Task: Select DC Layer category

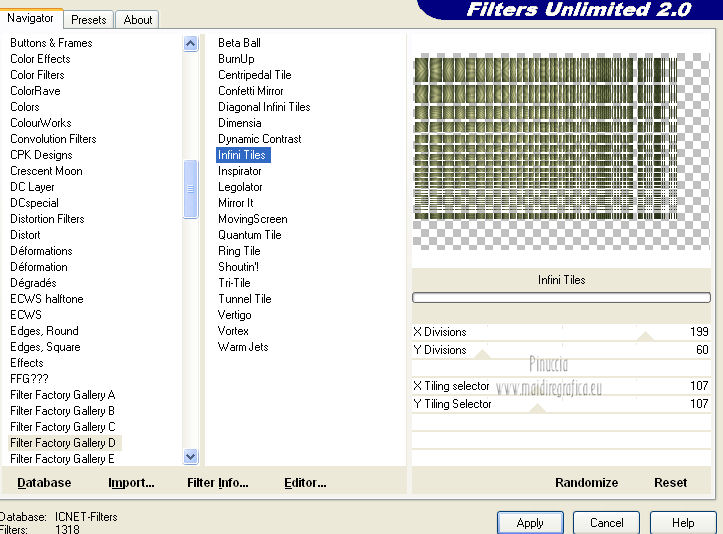Action: pyautogui.click(x=32, y=187)
